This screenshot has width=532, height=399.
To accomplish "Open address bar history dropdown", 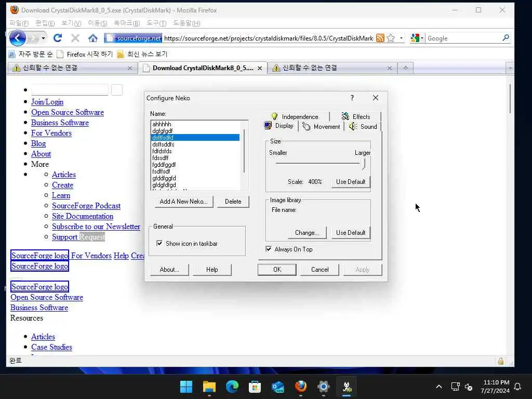I will tap(402, 38).
